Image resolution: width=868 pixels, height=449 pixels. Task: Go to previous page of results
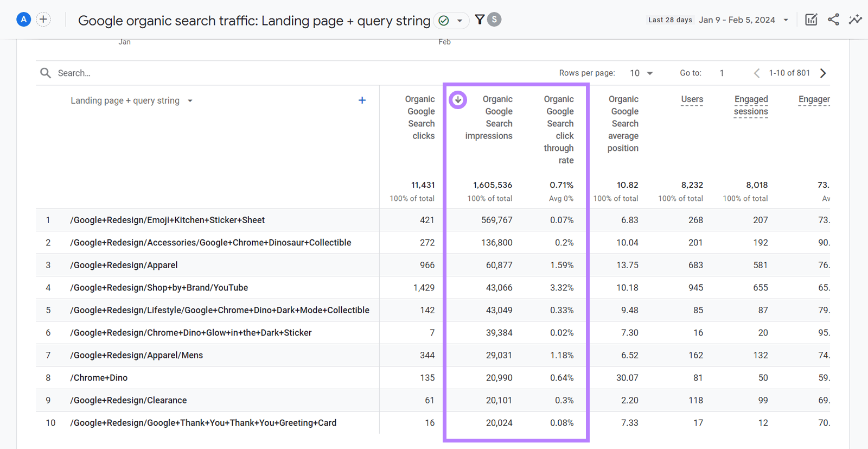coord(757,73)
